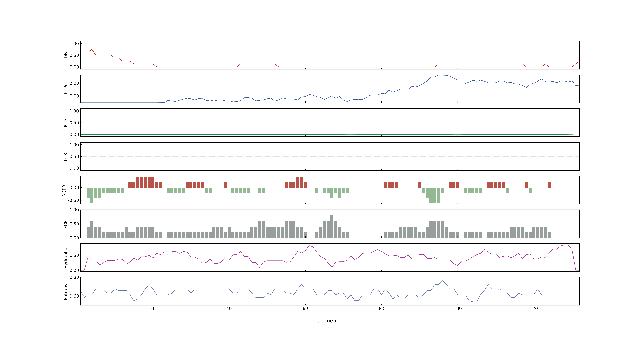This screenshot has height=343, width=644.
Task: Select x-axis tick label "40"
Action: pyautogui.click(x=229, y=308)
